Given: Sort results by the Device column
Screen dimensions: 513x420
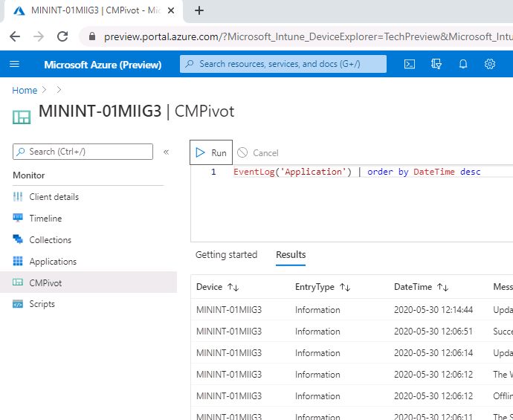Looking at the screenshot, I should [218, 287].
